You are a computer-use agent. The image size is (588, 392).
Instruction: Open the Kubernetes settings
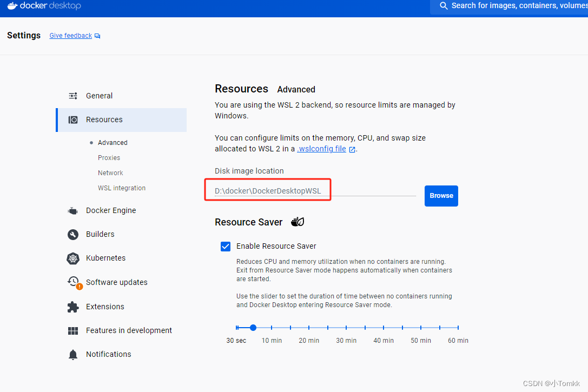[x=121, y=258]
